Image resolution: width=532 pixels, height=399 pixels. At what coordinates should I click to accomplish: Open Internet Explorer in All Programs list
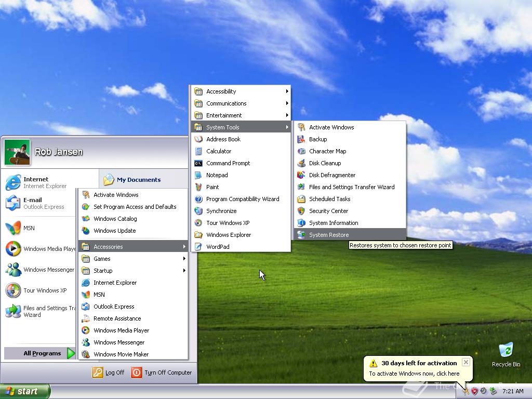133,283
